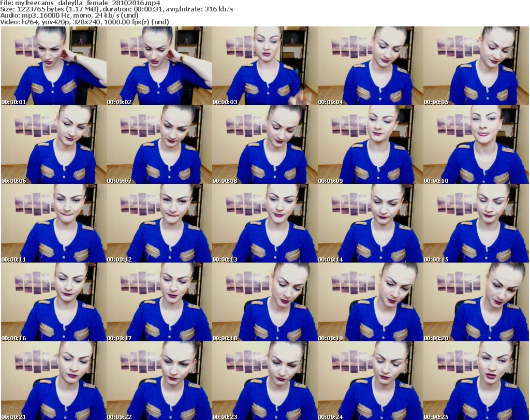Click the thumbnail timestamped 00:00:01
The height and width of the screenshot is (420, 530).
coord(54,66)
